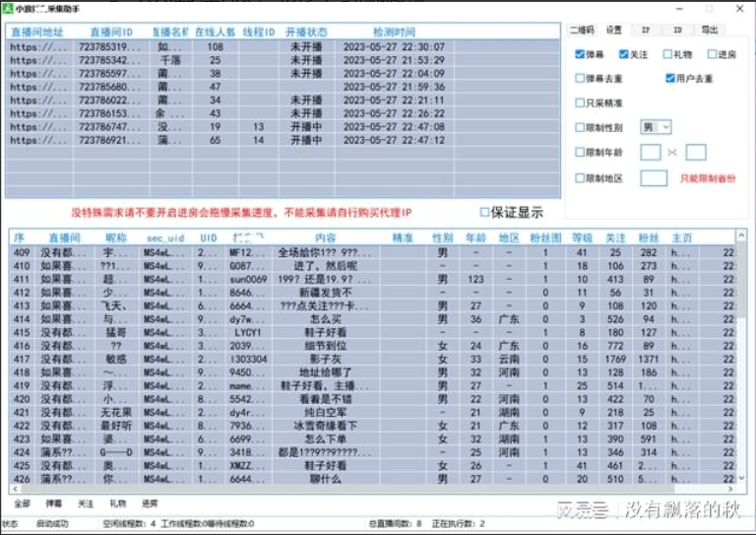Click horizontal scrollbar left arrow

tap(15, 489)
